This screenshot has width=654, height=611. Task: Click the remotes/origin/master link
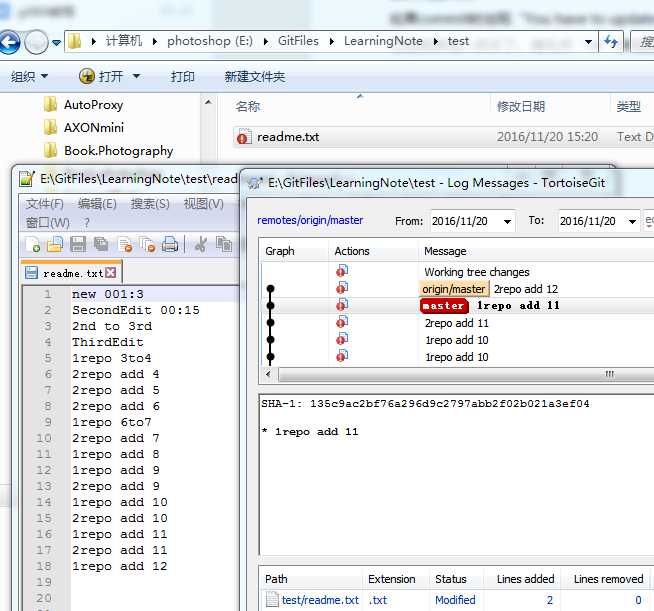pos(310,220)
